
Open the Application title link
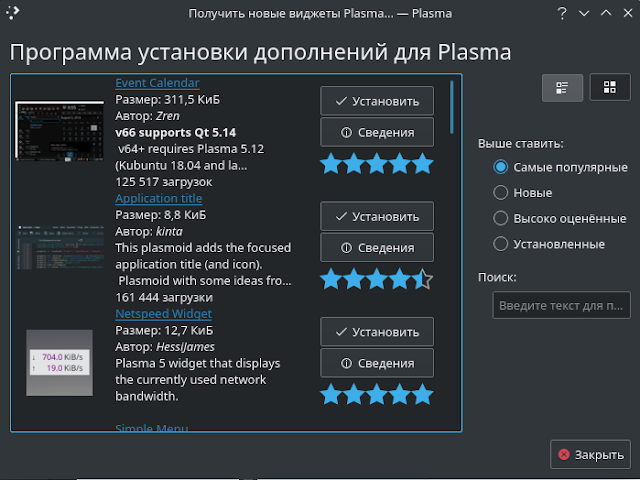click(158, 198)
